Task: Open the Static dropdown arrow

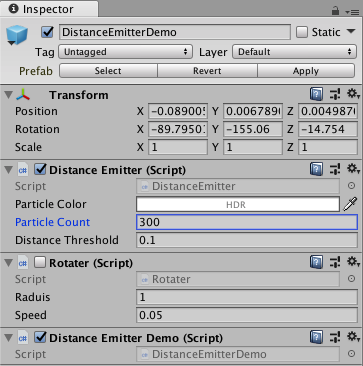Action: pyautogui.click(x=351, y=32)
